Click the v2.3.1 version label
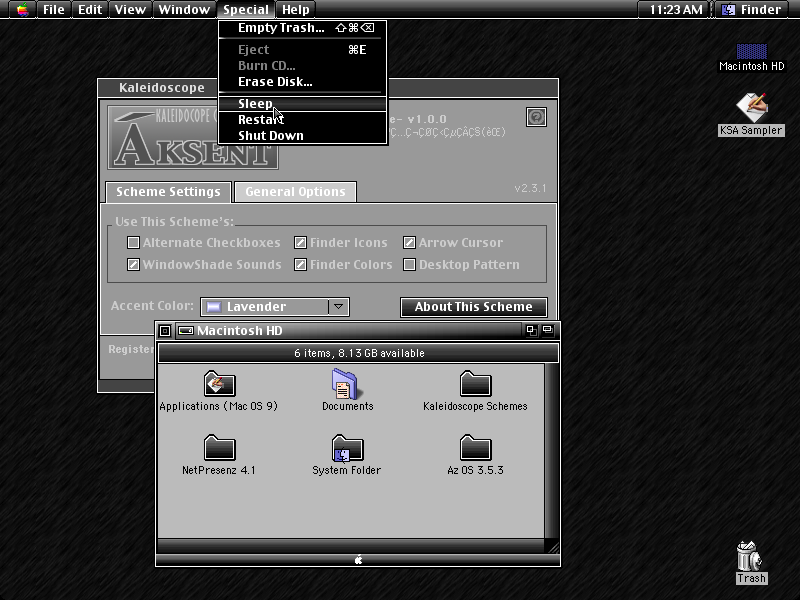The width and height of the screenshot is (800, 600). pyautogui.click(x=530, y=188)
